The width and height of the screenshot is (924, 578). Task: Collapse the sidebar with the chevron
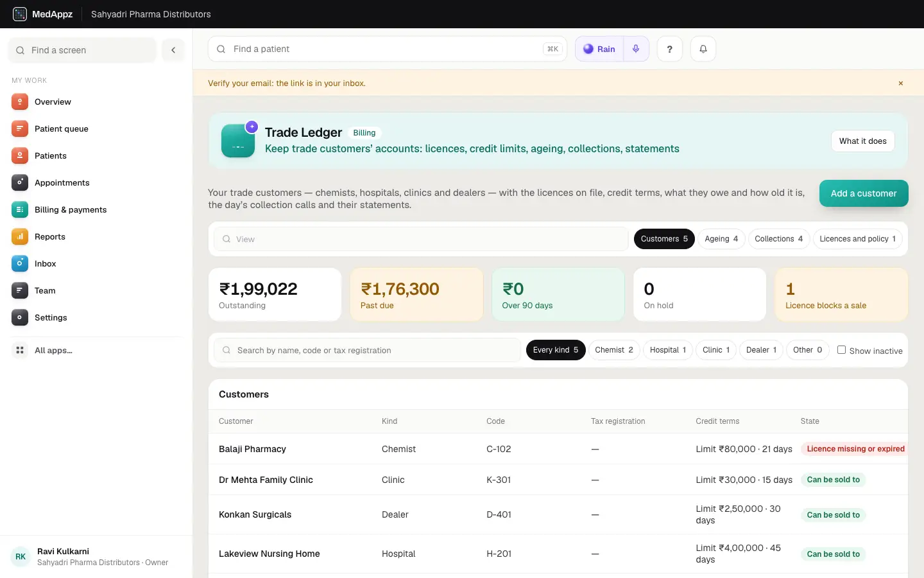tap(173, 50)
